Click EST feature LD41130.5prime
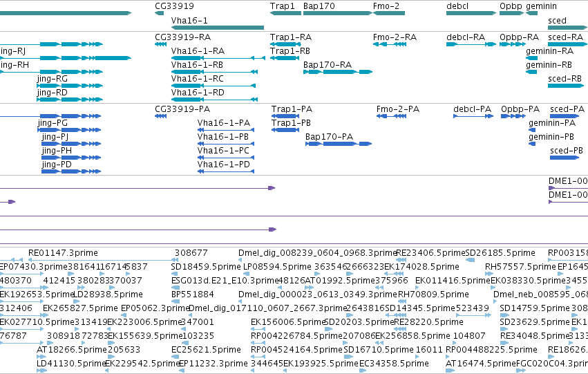This screenshot has width=588, height=374. point(71,364)
